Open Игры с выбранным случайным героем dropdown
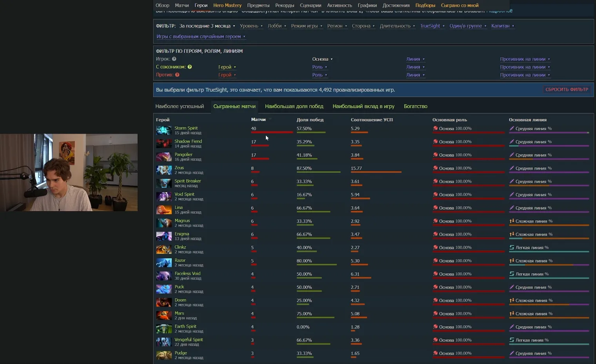 (201, 36)
